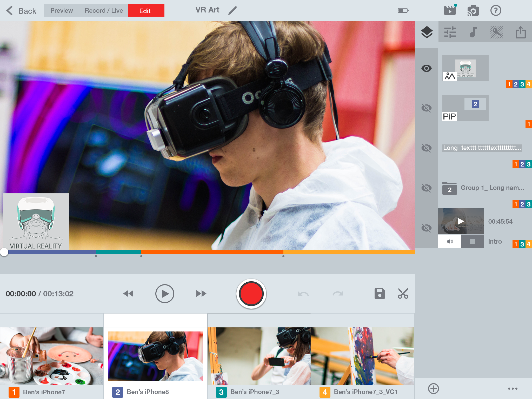
Task: Show the PiP layer
Action: pos(426,108)
